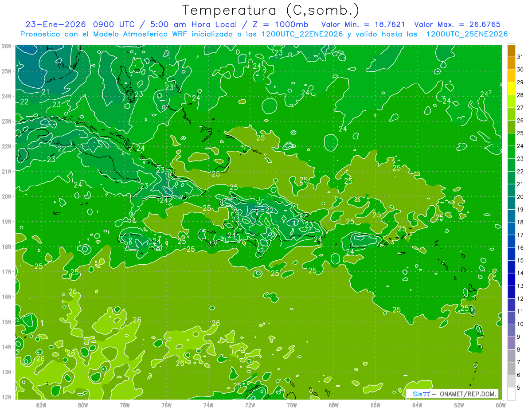The image size is (532, 411).
Task: Click "Valor Max. = 26.6765" in header
Action: point(457,25)
